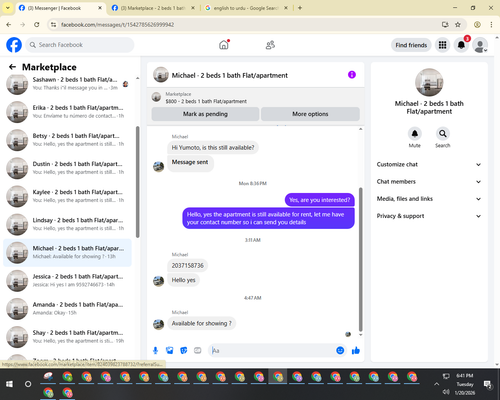Open Erika conversation in list
This screenshot has height=400, width=500.
pyautogui.click(x=67, y=112)
